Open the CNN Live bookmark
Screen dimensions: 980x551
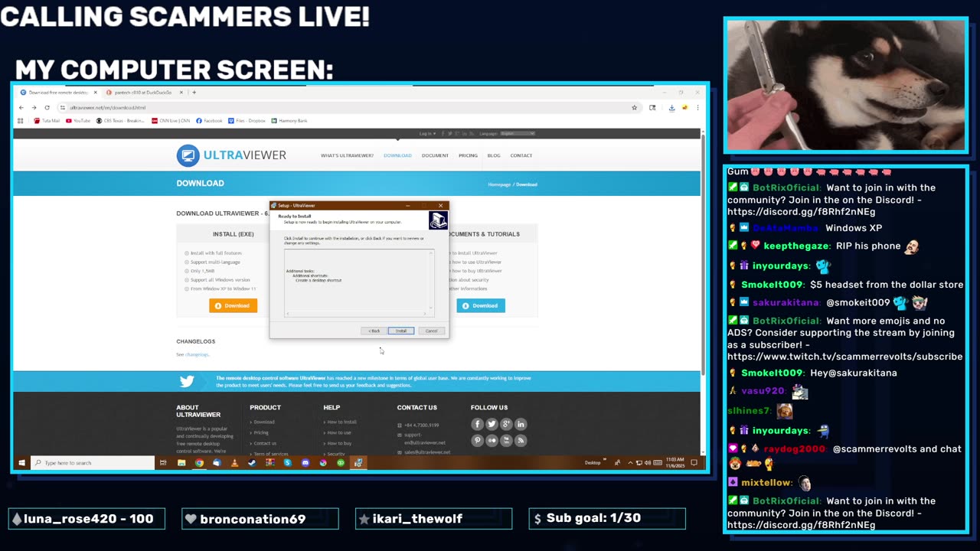(171, 120)
